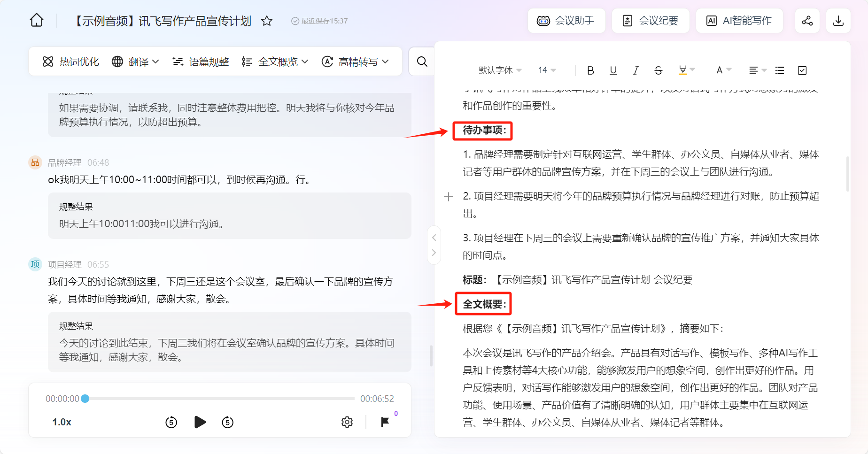Click the search magnifier icon
The height and width of the screenshot is (454, 868).
click(422, 62)
